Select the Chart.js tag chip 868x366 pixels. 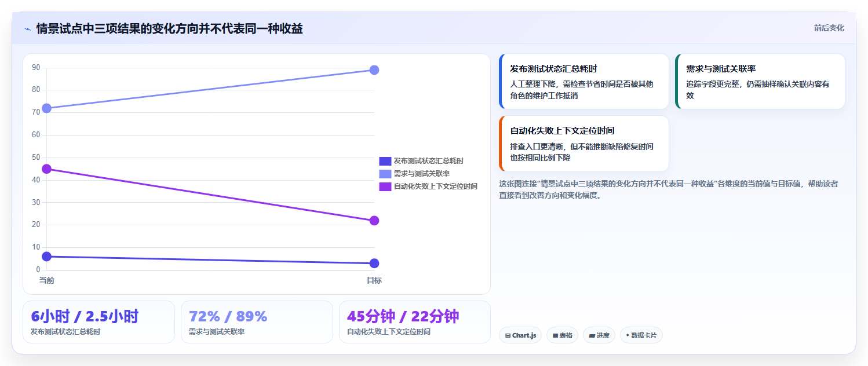point(520,335)
